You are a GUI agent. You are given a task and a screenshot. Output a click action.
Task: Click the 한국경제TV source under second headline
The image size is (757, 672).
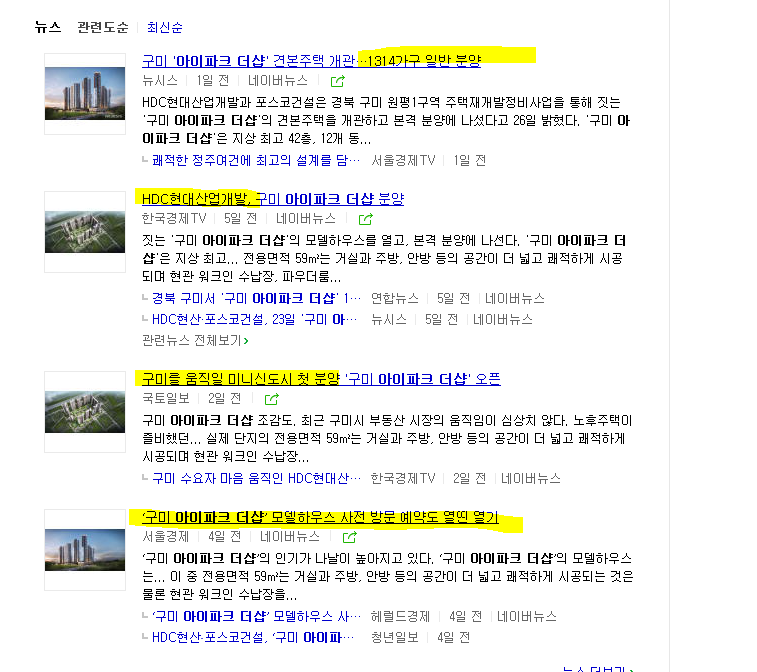(174, 219)
